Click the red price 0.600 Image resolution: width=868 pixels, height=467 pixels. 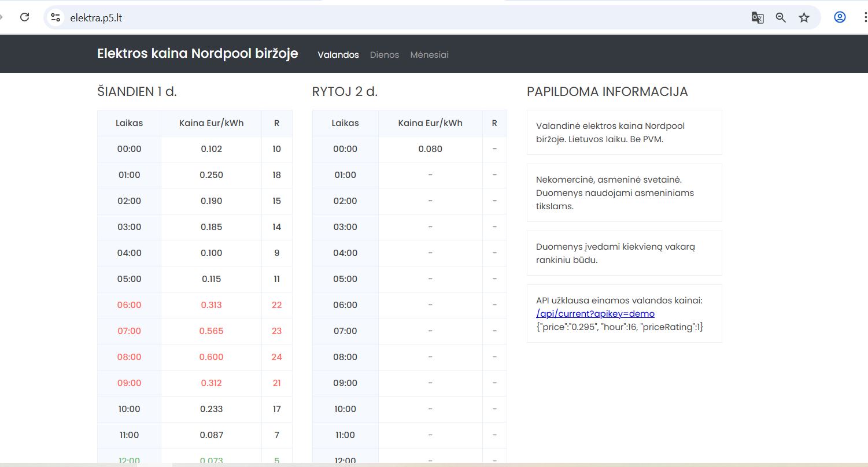point(211,357)
